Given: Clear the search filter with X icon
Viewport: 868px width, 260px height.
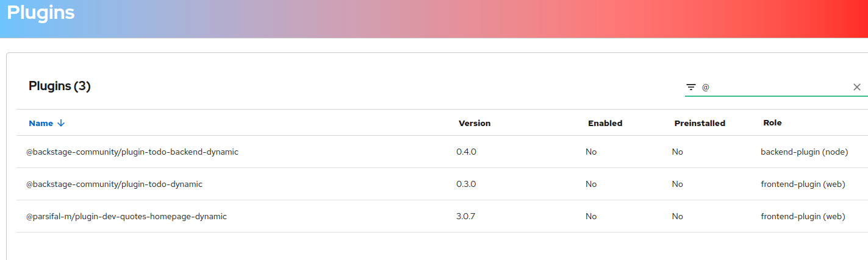Looking at the screenshot, I should point(856,87).
